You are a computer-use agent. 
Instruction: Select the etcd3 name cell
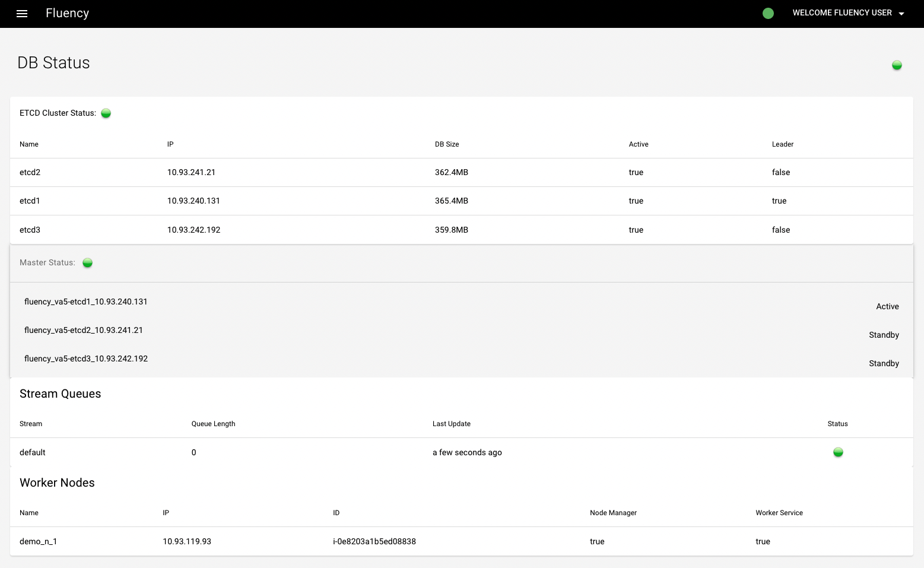click(x=30, y=230)
